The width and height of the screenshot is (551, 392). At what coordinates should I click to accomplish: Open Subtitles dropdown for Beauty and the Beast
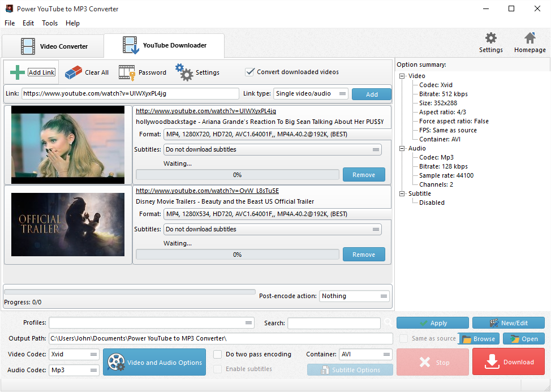272,229
